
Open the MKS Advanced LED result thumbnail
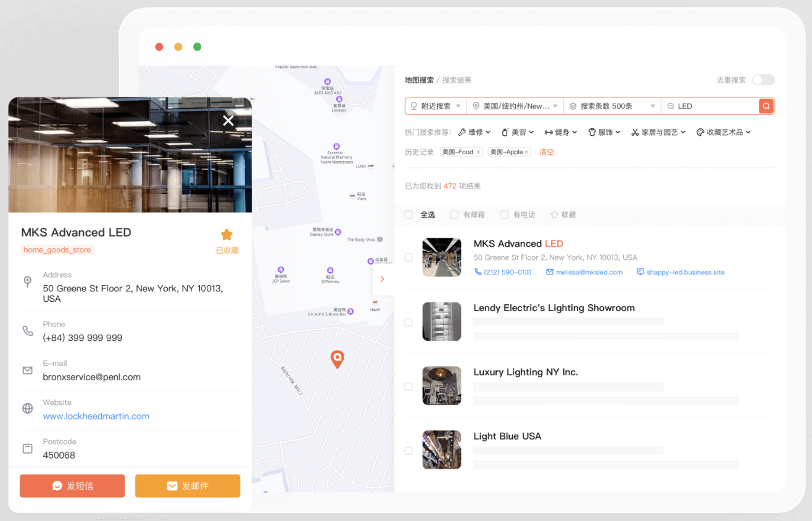coord(442,257)
